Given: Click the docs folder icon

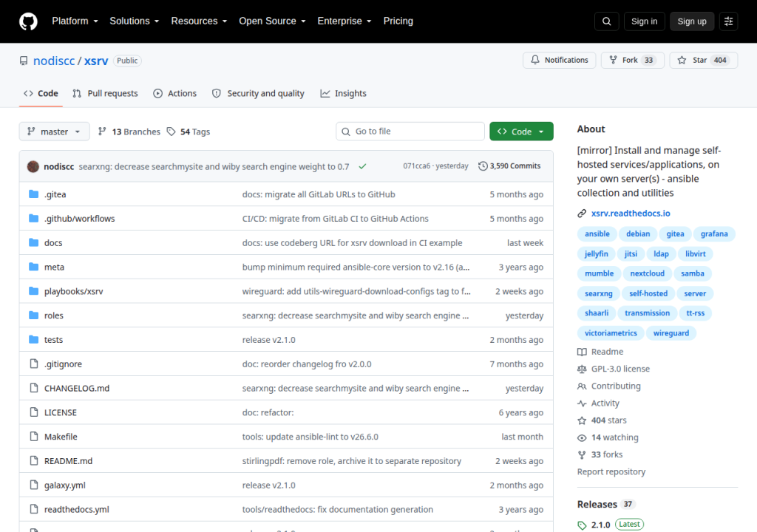Looking at the screenshot, I should [x=33, y=242].
